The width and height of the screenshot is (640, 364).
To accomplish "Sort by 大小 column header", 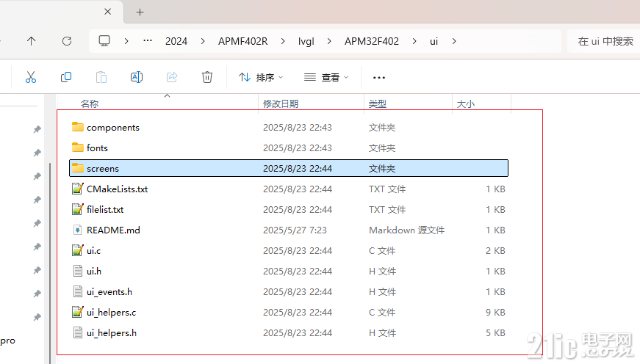I will pos(466,103).
